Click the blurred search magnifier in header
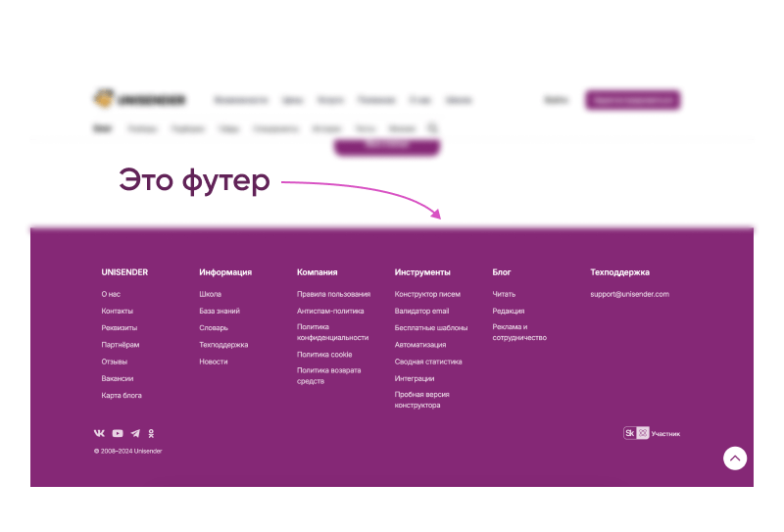This screenshot has width=784, height=532. [432, 128]
